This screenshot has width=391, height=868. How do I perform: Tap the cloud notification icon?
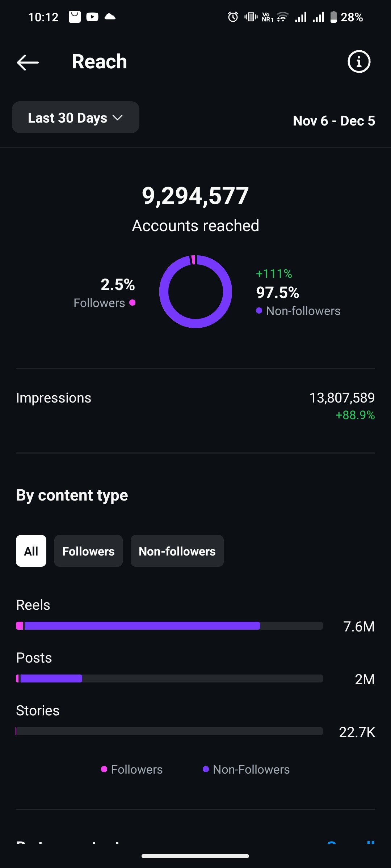[x=110, y=17]
